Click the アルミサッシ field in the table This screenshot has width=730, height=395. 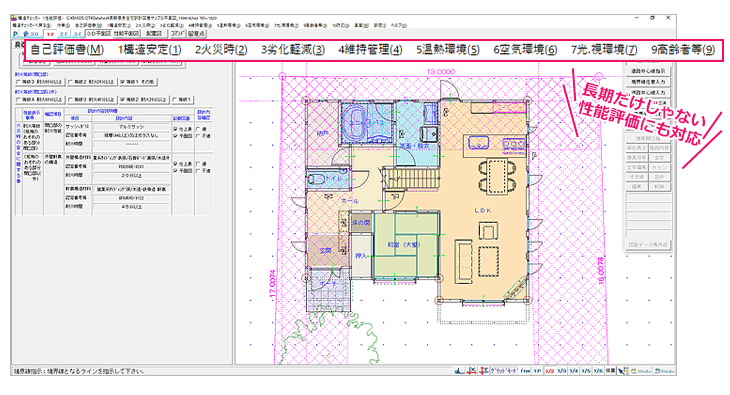[x=132, y=127]
